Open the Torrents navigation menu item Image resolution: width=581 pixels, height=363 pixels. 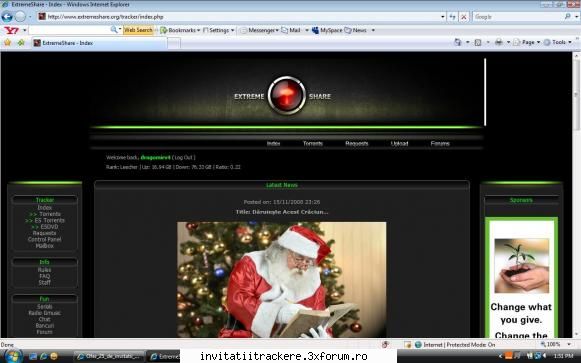point(313,143)
